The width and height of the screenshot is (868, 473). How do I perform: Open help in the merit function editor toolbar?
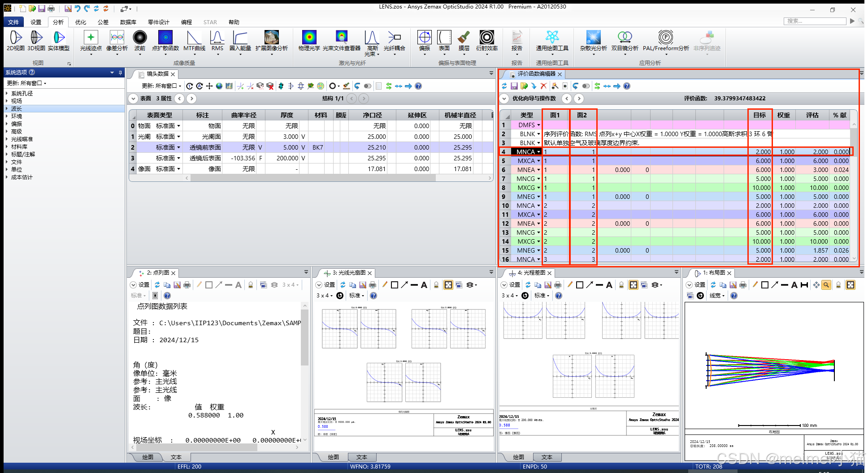pos(627,86)
